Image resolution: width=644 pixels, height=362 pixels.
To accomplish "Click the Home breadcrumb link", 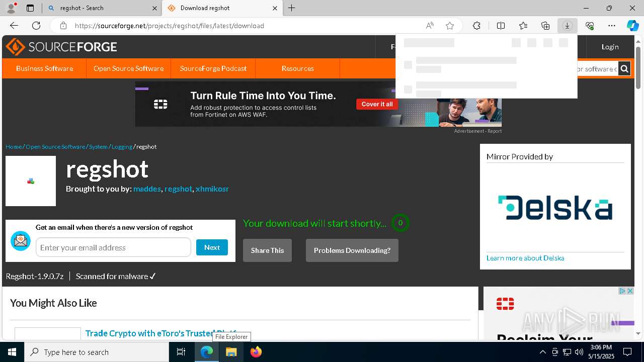I will (x=14, y=147).
